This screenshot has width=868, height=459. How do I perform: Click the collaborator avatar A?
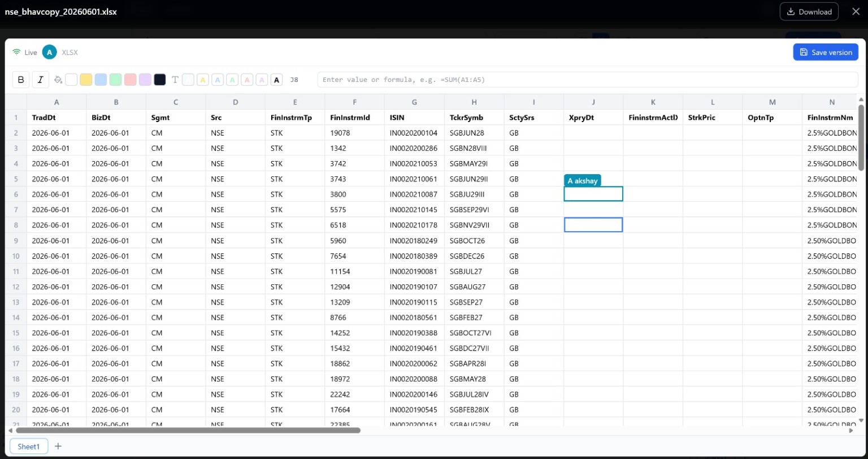(50, 52)
